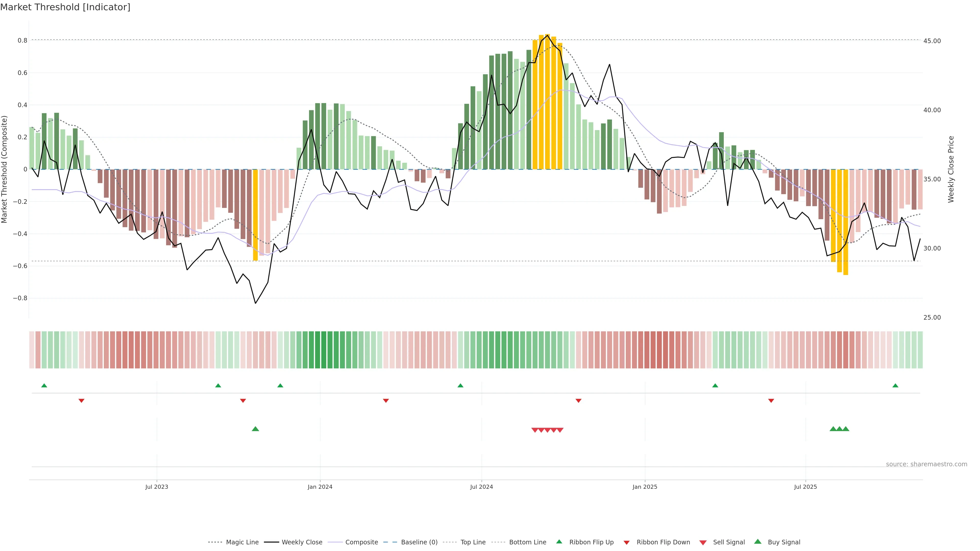980x551 pixels.
Task: Click the Sell Signal legend item
Action: (x=729, y=542)
